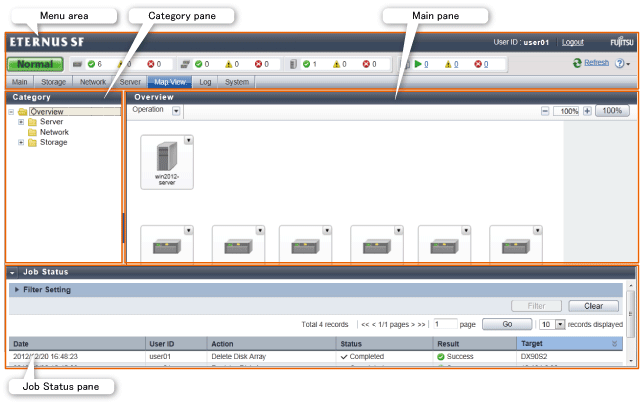Image resolution: width=640 pixels, height=405 pixels.
Task: Sort by the Target column header
Action: click(570, 344)
